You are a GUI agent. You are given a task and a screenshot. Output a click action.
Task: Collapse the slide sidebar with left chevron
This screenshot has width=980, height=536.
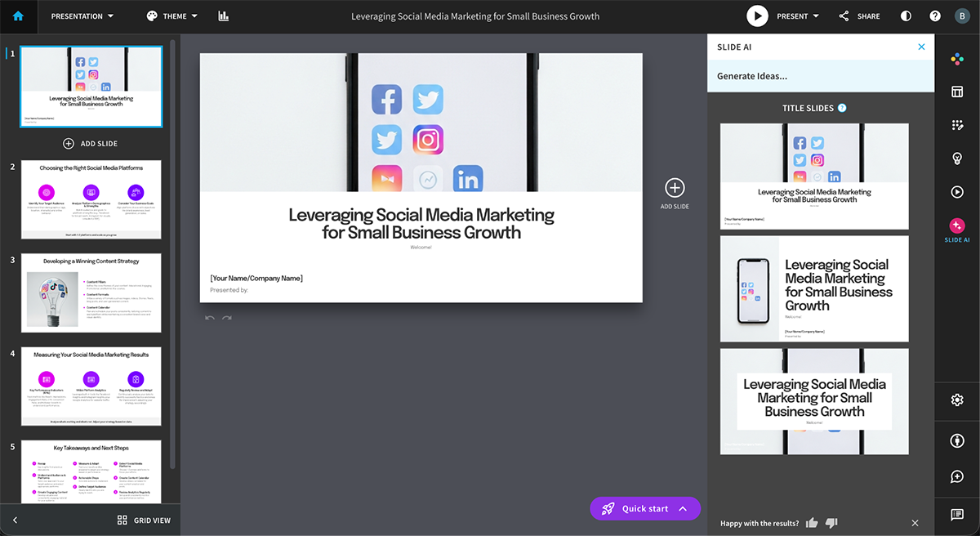(x=15, y=520)
